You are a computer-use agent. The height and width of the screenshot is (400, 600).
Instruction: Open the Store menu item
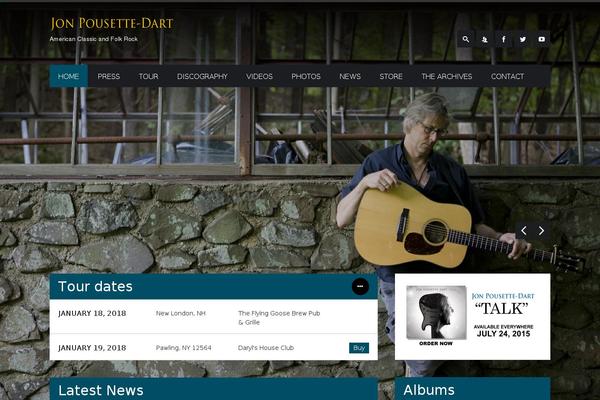coord(391,76)
